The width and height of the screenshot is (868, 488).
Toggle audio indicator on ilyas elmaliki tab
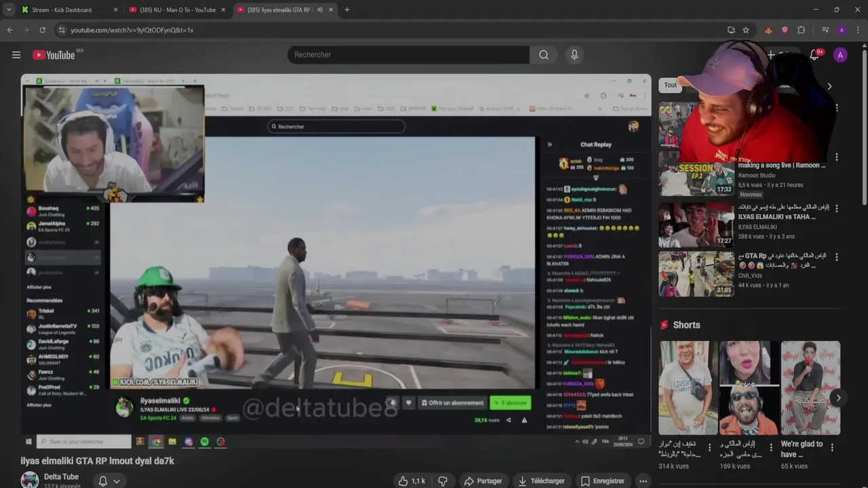[321, 9]
